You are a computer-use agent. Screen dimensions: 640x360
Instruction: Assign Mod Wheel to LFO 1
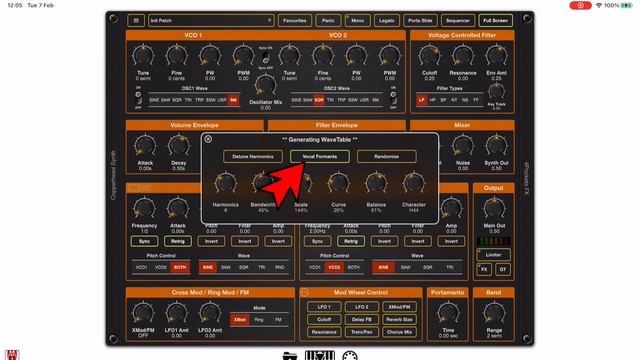[x=324, y=307]
